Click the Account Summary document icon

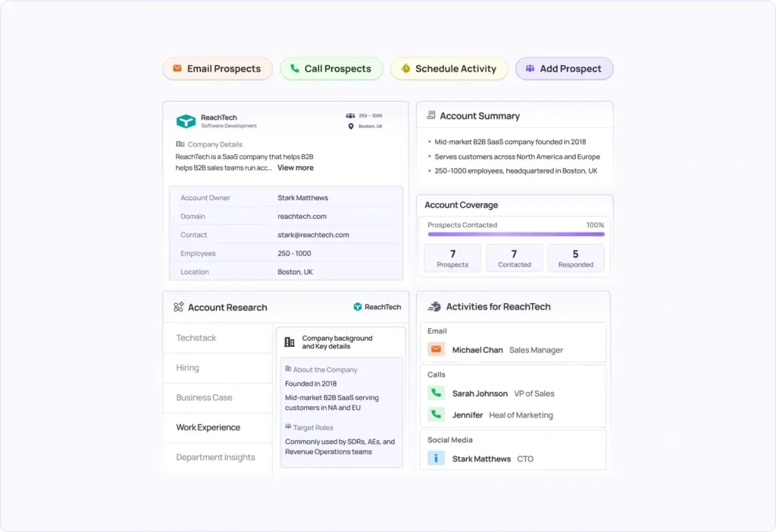(430, 115)
